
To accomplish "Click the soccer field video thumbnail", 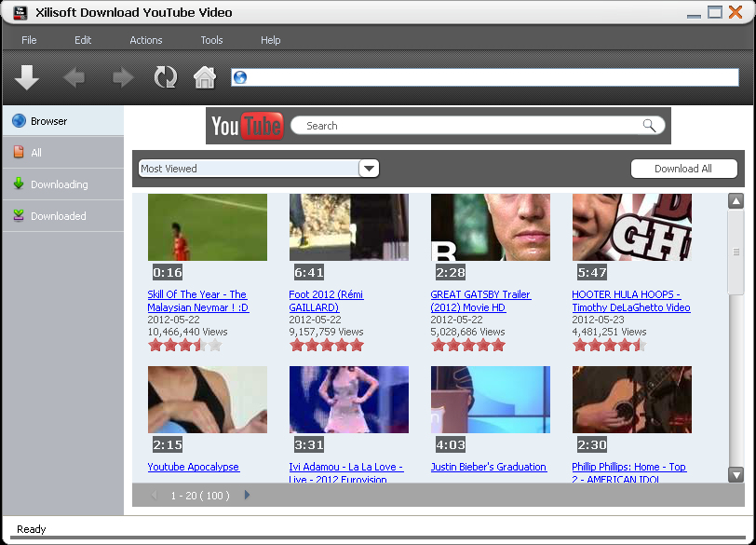I will click(x=208, y=227).
